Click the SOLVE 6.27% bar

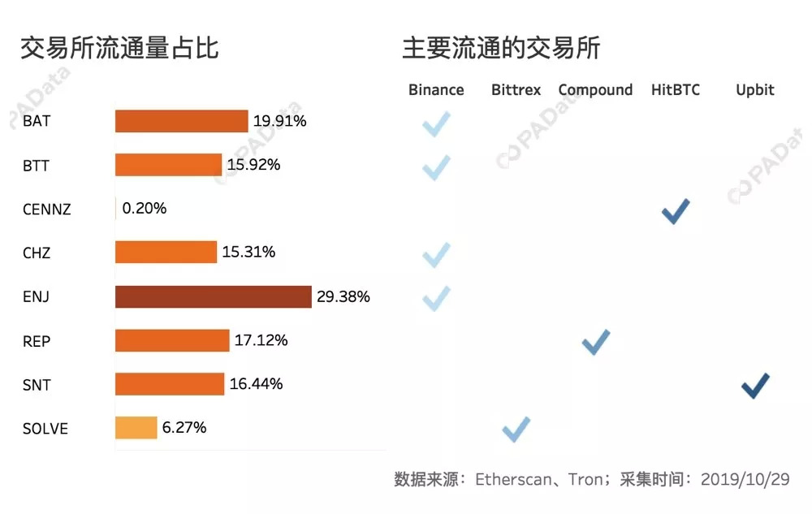click(136, 428)
